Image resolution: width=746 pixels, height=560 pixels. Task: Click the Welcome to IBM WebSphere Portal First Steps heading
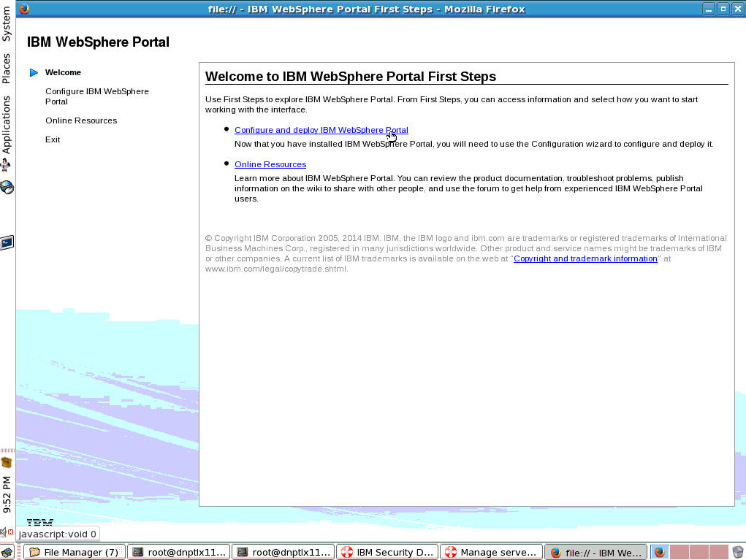tap(350, 77)
